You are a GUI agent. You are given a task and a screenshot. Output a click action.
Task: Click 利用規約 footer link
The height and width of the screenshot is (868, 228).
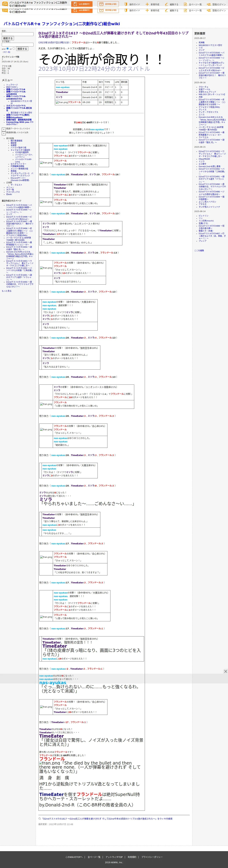(x=132, y=857)
